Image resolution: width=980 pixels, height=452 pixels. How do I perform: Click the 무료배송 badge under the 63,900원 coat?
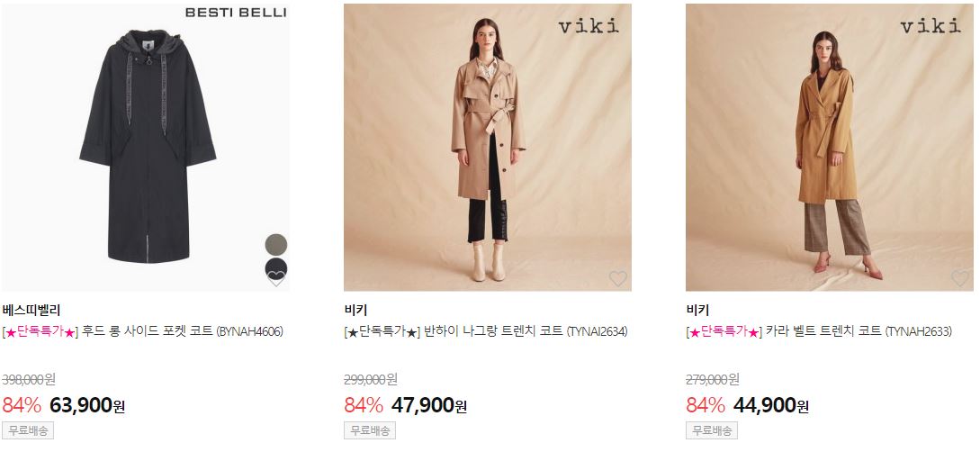(28, 430)
